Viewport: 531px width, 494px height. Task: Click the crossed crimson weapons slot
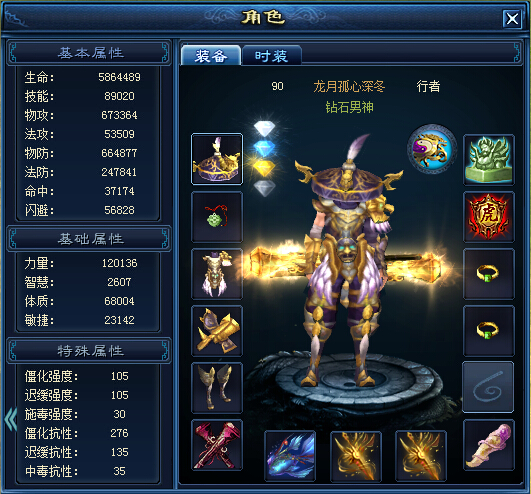click(217, 445)
